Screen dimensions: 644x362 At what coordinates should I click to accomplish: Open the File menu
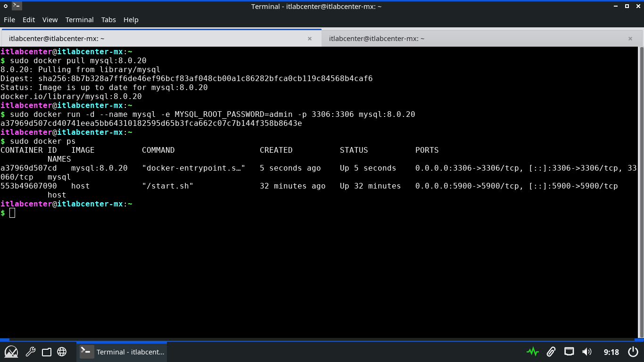click(x=9, y=20)
